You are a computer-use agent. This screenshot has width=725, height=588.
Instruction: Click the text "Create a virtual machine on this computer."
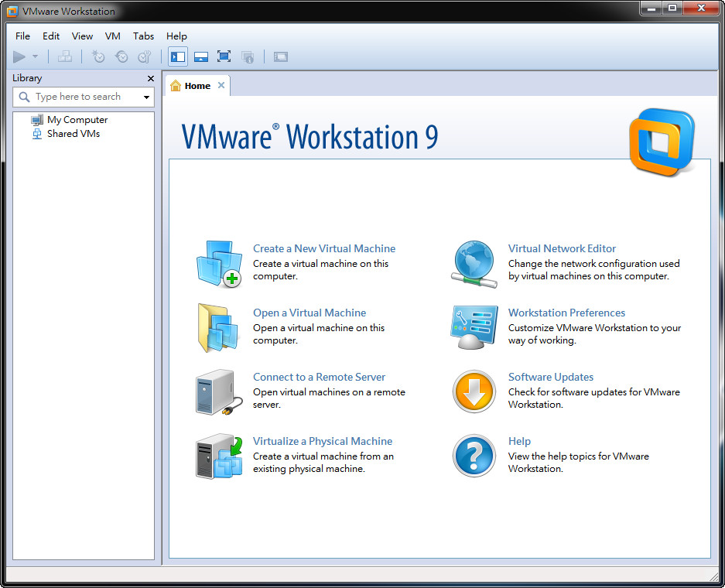(x=321, y=270)
